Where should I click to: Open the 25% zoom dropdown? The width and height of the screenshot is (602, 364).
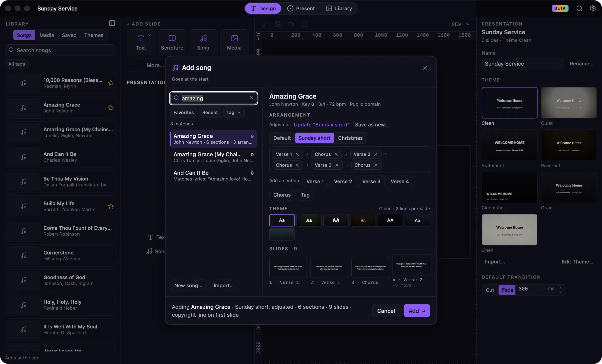click(461, 24)
